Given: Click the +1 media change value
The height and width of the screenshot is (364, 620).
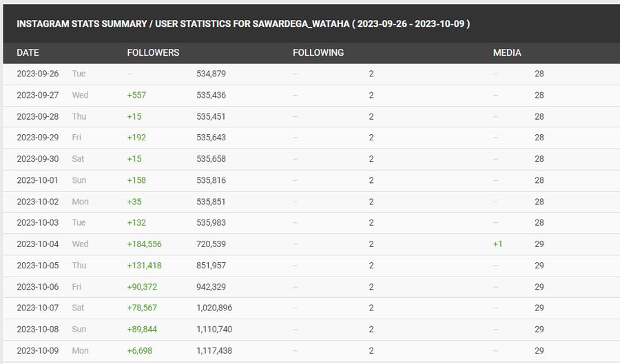Looking at the screenshot, I should [497, 244].
